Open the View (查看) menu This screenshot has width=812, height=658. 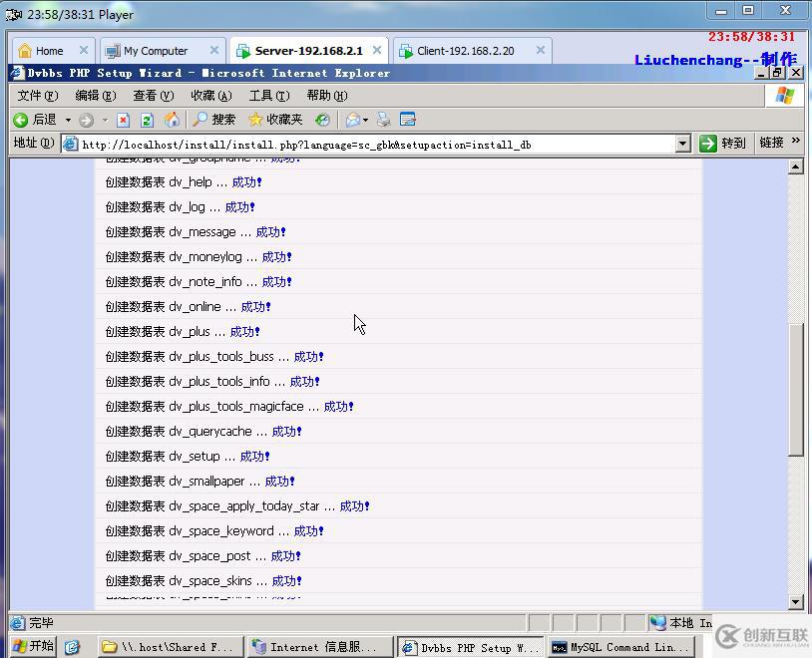[x=154, y=96]
